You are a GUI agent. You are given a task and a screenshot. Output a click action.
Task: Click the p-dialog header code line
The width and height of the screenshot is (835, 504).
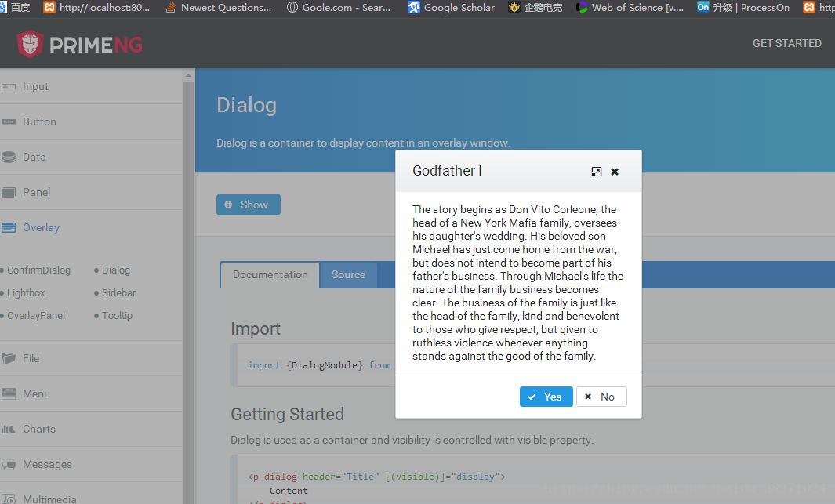point(376,477)
